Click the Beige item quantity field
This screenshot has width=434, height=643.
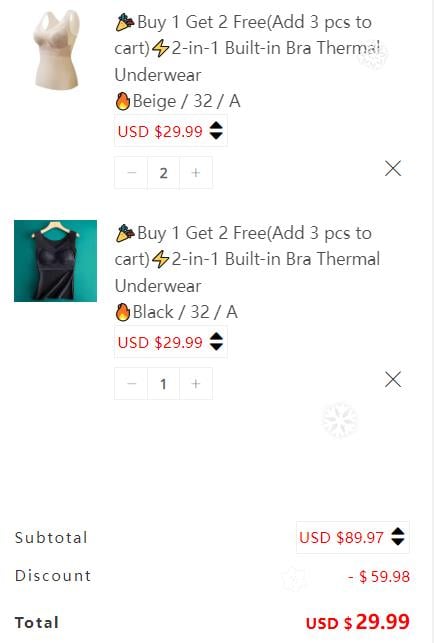pos(163,173)
